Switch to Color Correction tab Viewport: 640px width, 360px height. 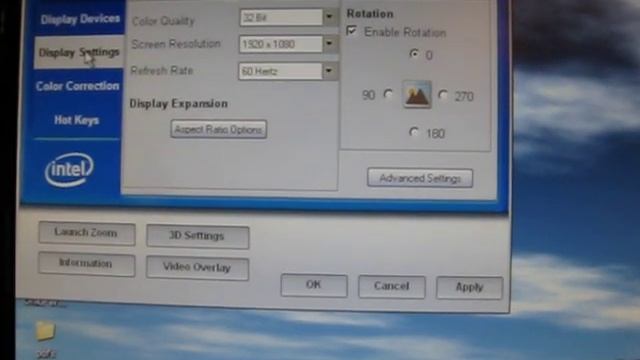pyautogui.click(x=78, y=86)
